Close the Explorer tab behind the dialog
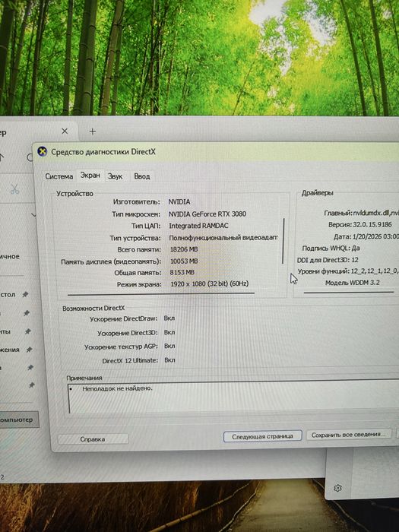 (x=65, y=131)
